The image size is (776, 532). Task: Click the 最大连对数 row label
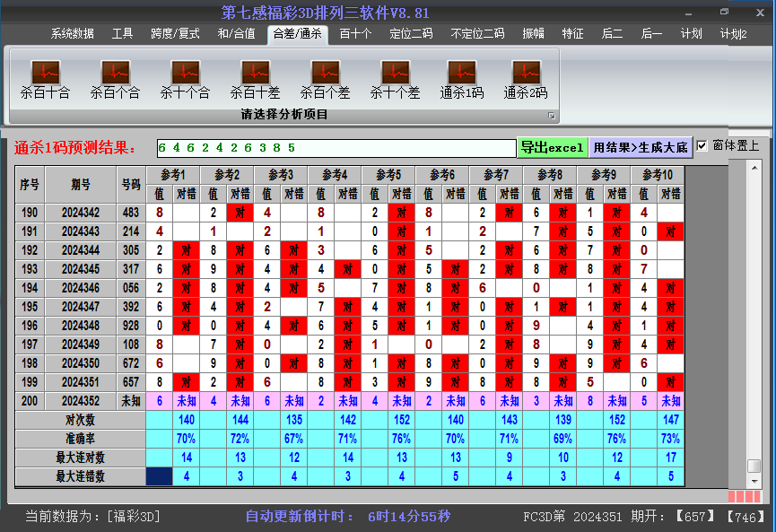(x=80, y=458)
